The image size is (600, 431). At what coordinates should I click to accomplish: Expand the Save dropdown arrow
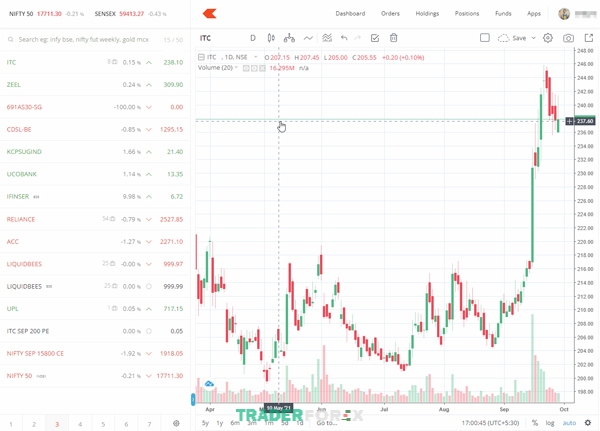[x=533, y=38]
